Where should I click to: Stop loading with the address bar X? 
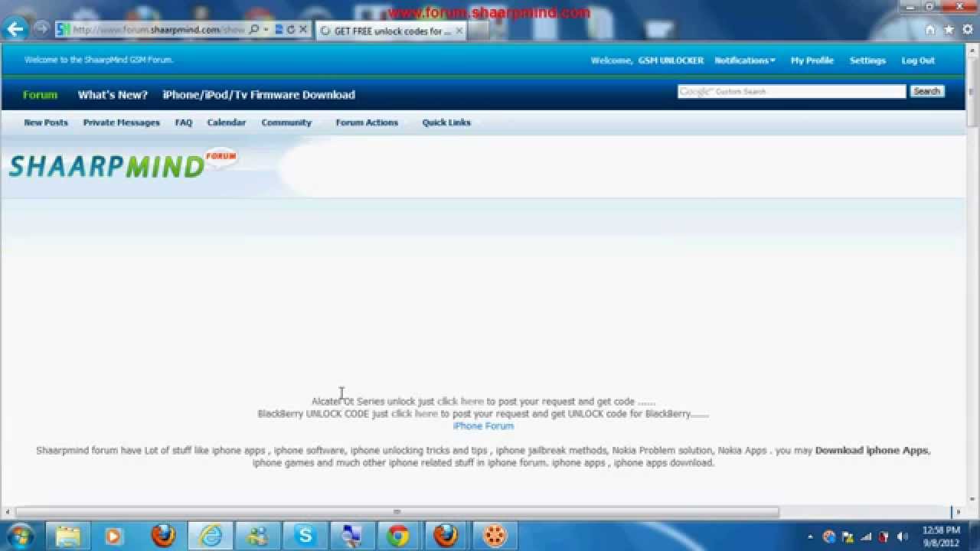(x=303, y=30)
